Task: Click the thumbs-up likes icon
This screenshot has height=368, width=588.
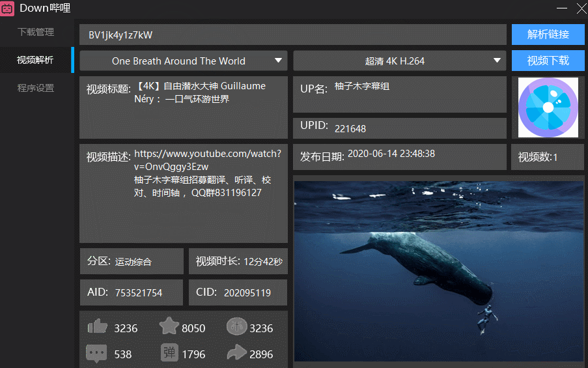Action: pos(97,327)
